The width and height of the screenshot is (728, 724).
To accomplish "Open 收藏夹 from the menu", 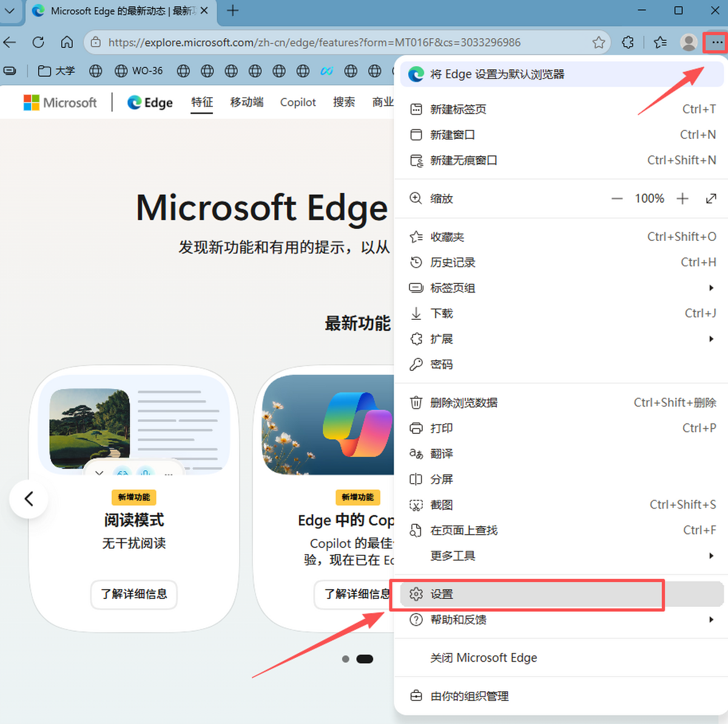I will 562,237.
